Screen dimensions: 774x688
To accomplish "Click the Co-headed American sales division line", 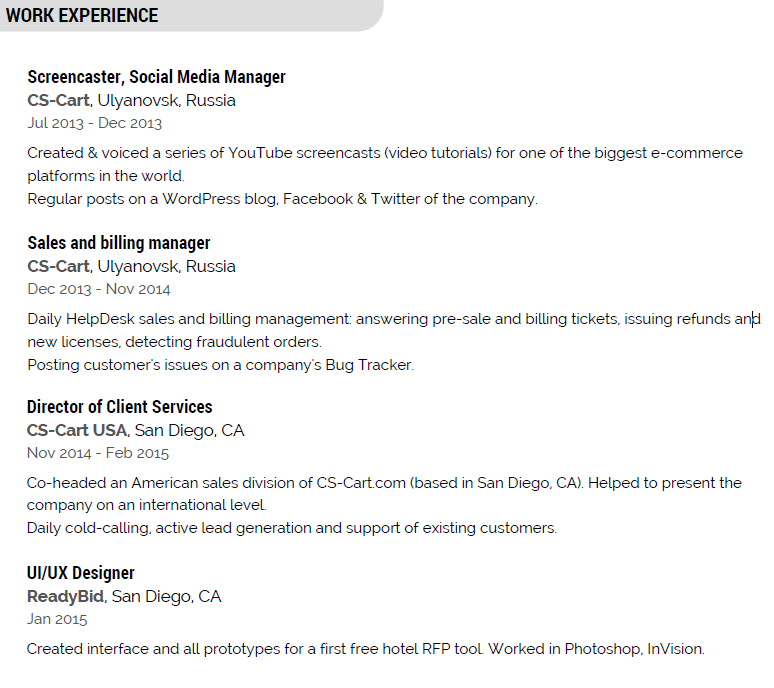I will pos(384,483).
